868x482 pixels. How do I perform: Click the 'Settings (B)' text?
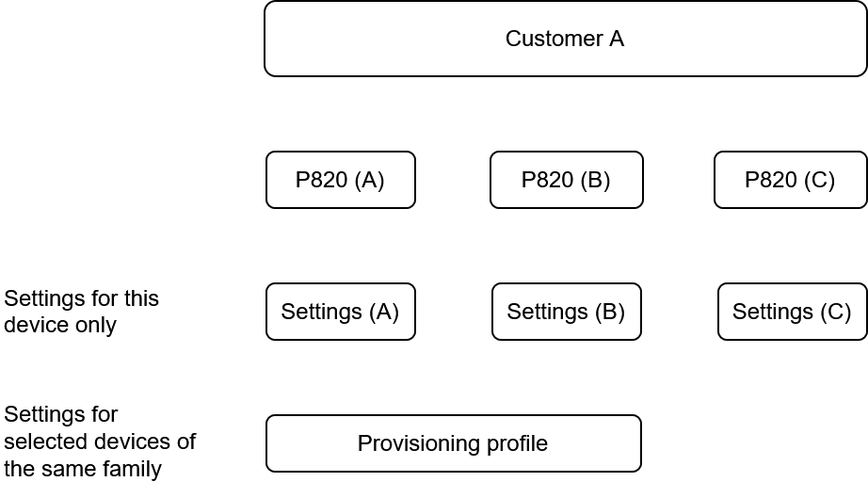(x=565, y=312)
